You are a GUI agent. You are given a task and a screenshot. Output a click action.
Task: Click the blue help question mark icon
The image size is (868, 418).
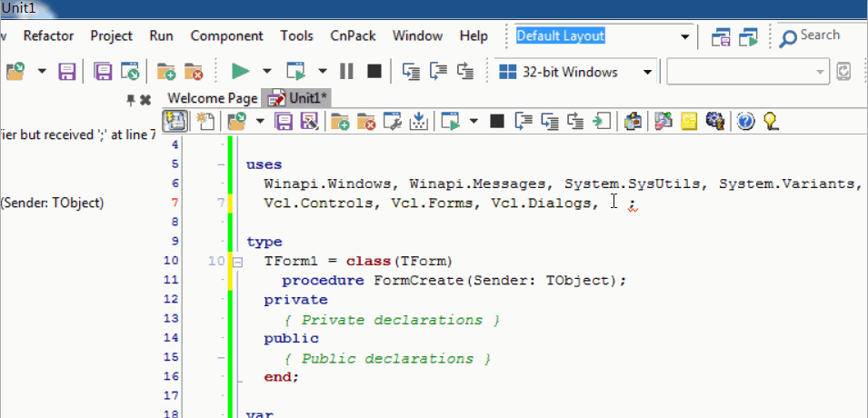click(745, 121)
